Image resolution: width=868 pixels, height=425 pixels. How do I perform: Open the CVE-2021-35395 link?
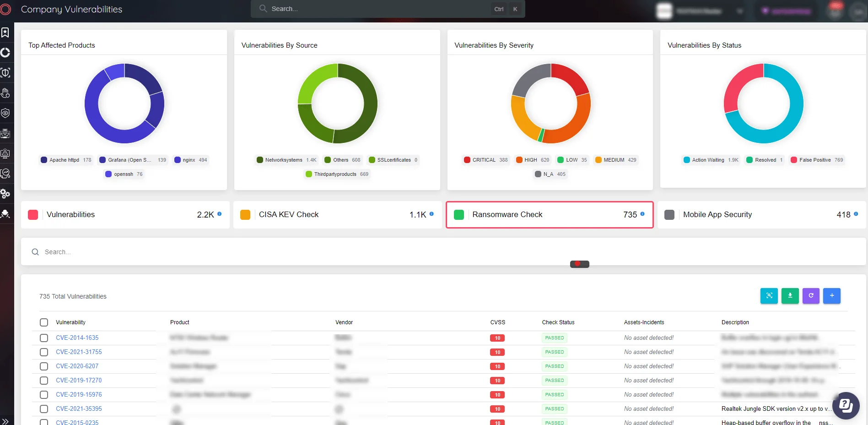point(79,409)
